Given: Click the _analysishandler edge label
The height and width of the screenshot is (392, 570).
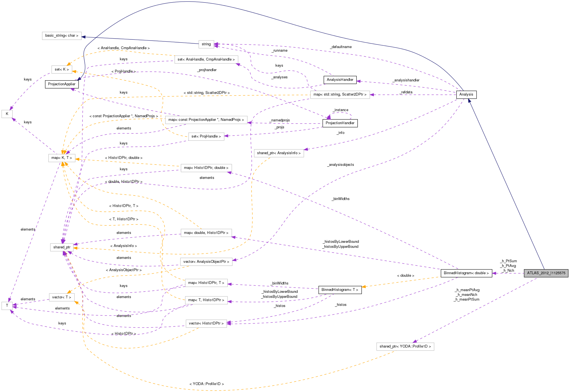Looking at the screenshot, I should [406, 80].
